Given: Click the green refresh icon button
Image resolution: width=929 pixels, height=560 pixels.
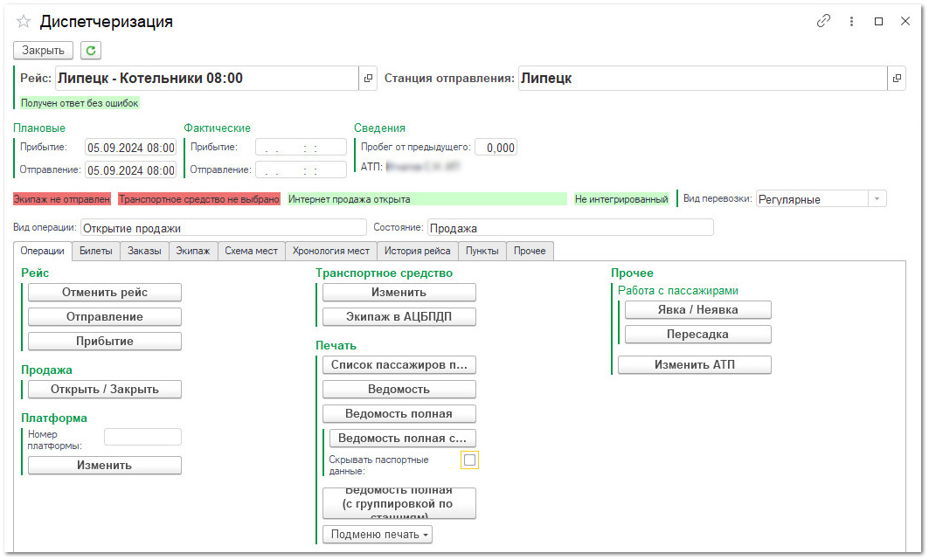Looking at the screenshot, I should (91, 51).
